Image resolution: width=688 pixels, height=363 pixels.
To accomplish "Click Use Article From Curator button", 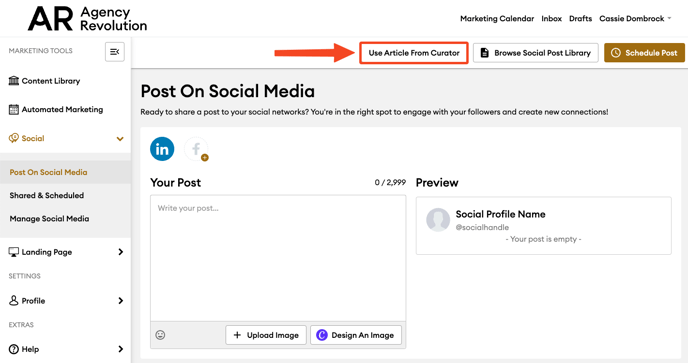I will (x=414, y=53).
